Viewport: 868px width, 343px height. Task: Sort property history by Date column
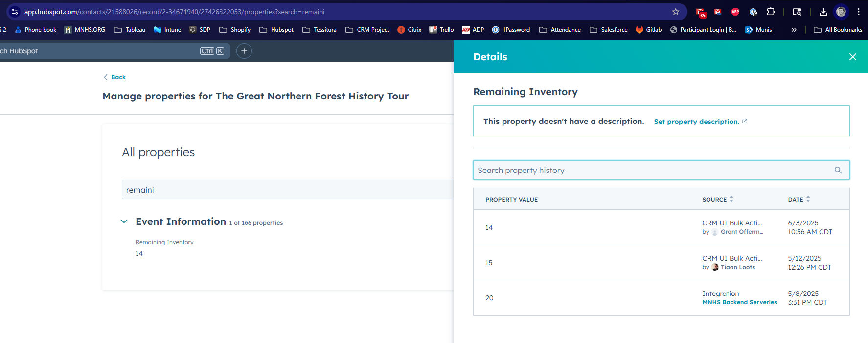tap(799, 199)
